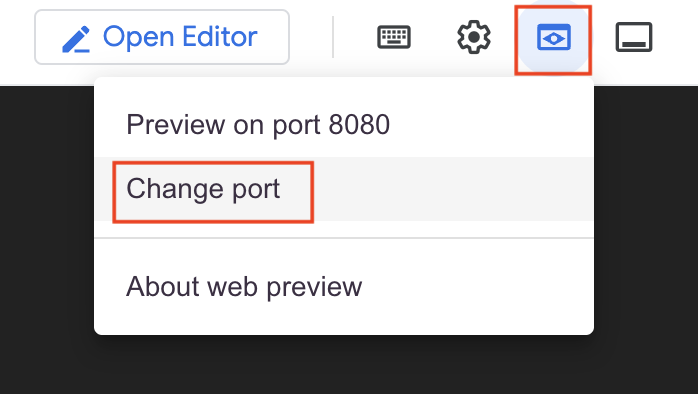698x394 pixels.
Task: Click the Open Editor button
Action: point(162,37)
